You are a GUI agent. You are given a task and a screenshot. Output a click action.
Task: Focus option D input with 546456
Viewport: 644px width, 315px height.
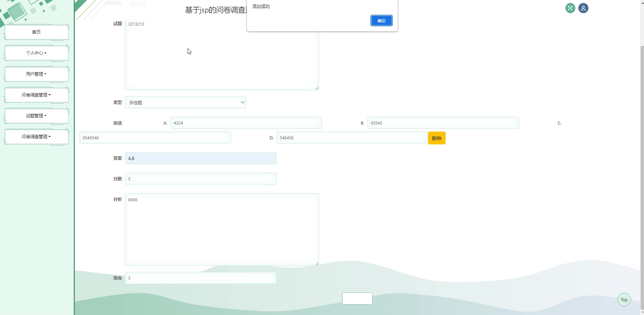(x=352, y=138)
